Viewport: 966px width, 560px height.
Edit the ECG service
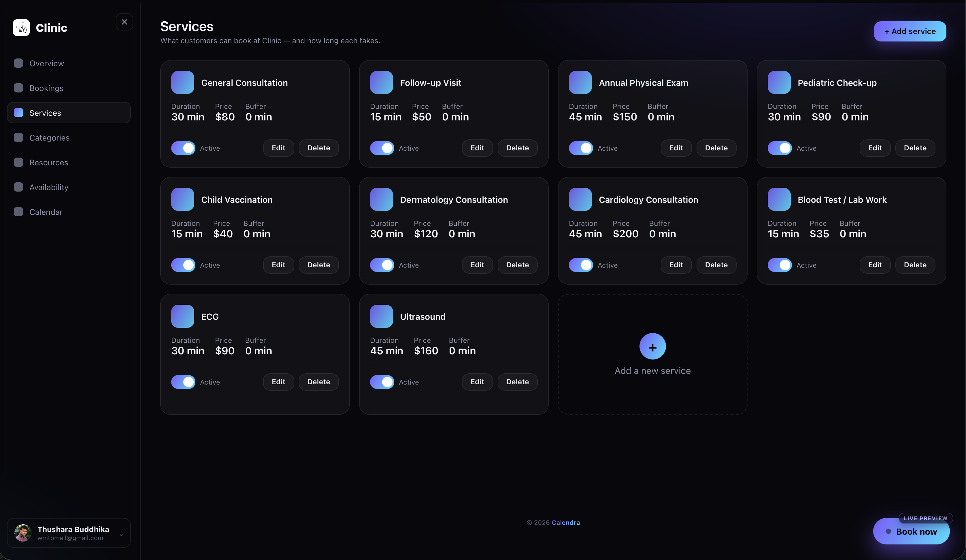(x=278, y=382)
